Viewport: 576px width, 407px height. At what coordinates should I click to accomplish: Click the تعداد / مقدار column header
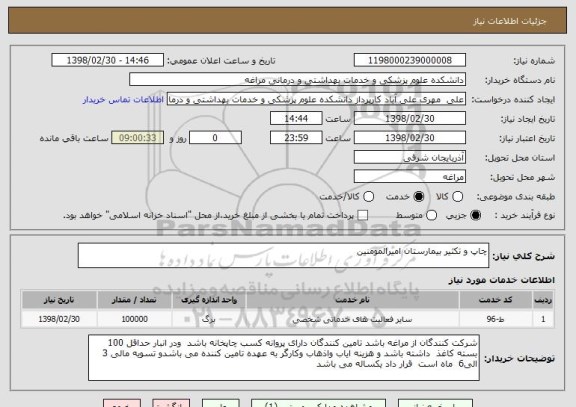[134, 300]
